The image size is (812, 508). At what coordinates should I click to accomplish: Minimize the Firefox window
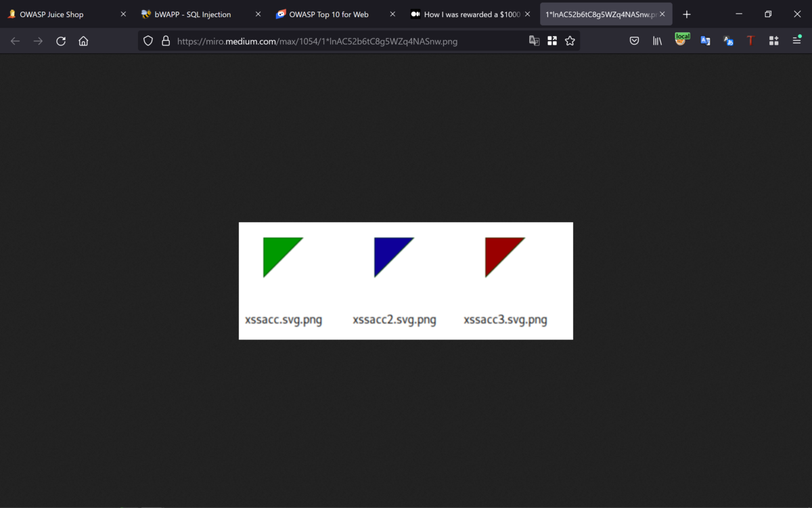(x=739, y=14)
